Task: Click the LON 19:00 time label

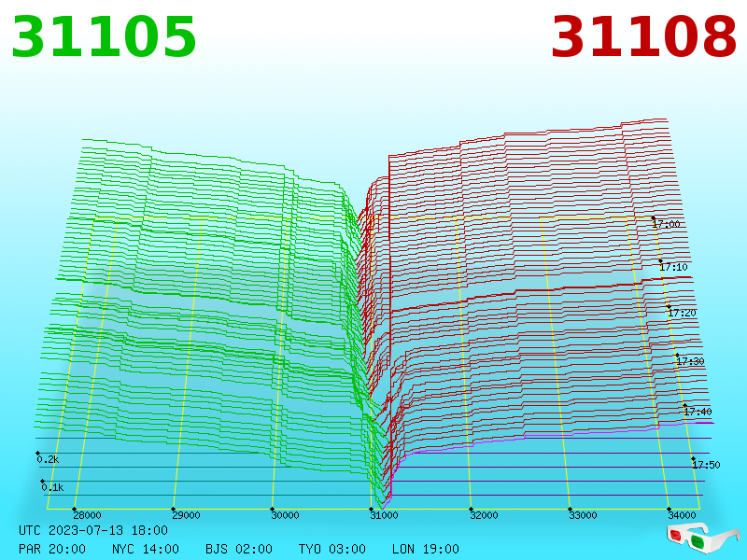Action: click(426, 549)
